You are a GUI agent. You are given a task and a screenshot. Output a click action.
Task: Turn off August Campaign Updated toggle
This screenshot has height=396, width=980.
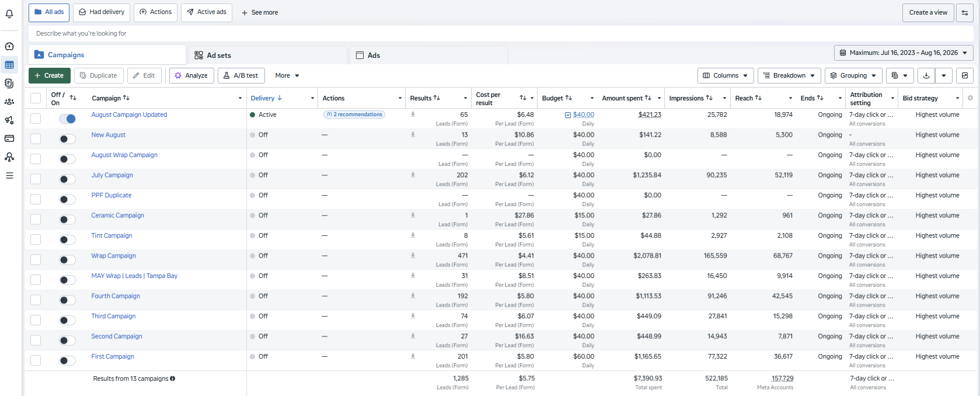point(68,119)
